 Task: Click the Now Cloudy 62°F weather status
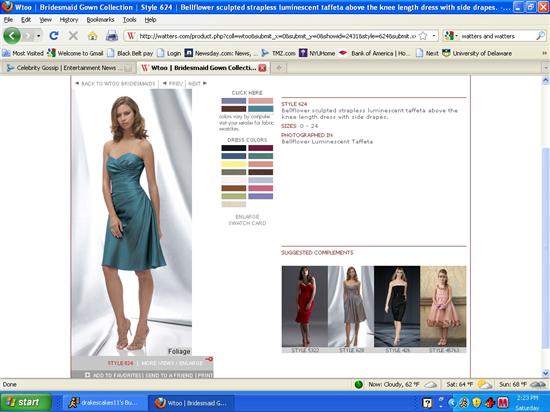pos(396,385)
